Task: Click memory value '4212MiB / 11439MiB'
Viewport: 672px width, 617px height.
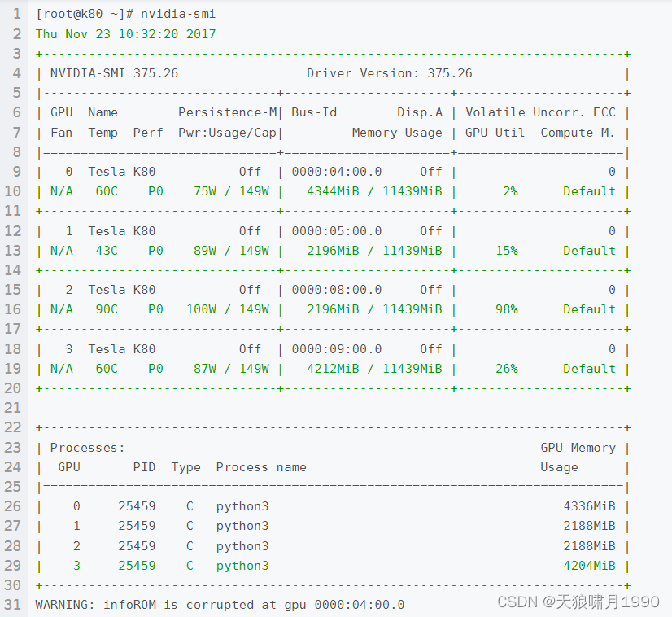Action: point(374,369)
